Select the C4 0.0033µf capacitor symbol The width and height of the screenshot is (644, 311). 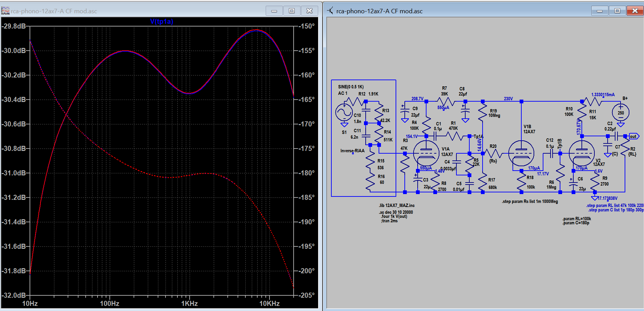point(456,162)
